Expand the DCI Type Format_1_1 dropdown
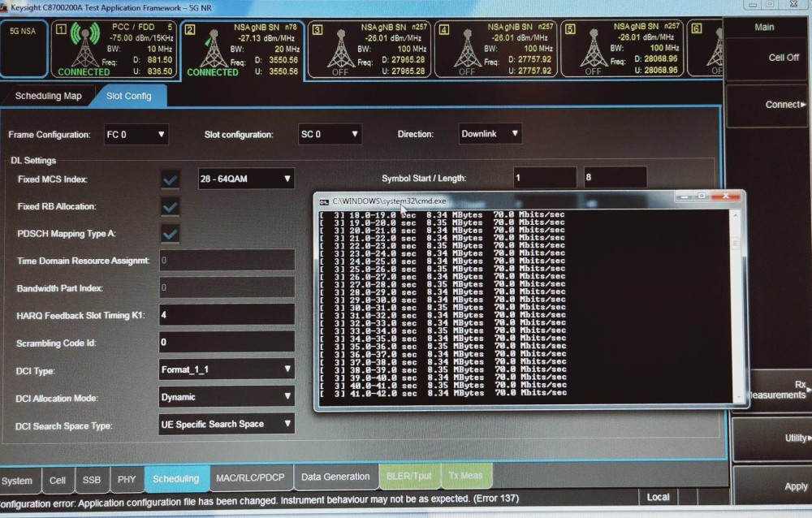 point(227,370)
